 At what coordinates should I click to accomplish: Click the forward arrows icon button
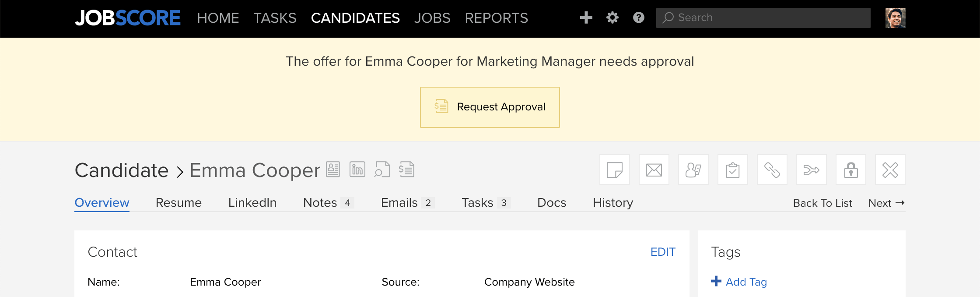[812, 170]
